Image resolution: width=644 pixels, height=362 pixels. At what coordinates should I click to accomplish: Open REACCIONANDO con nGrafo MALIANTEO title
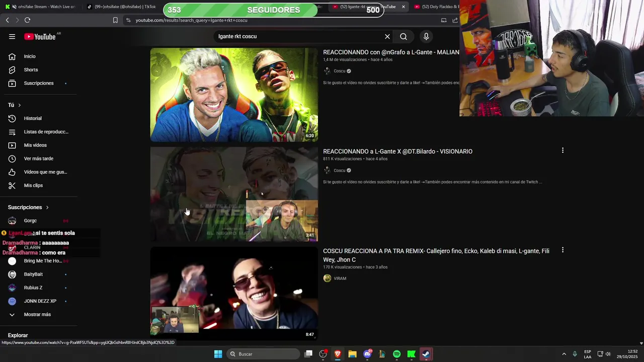coord(391,52)
